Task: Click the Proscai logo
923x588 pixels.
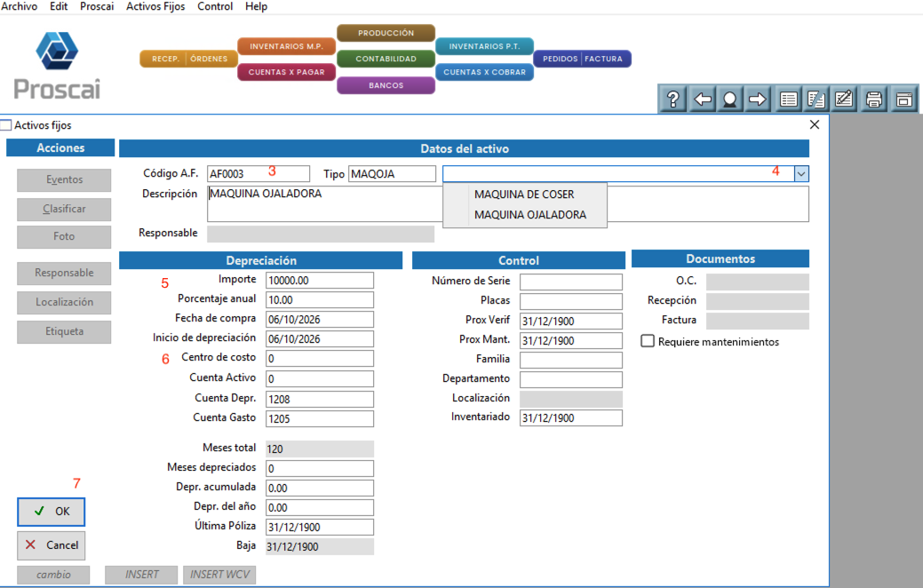Action: [57, 66]
